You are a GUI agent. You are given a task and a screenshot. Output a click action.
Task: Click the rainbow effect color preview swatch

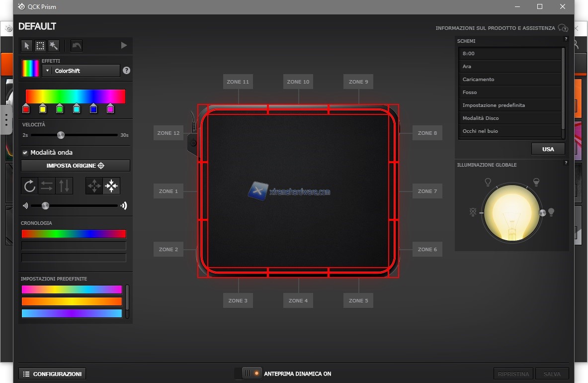30,68
